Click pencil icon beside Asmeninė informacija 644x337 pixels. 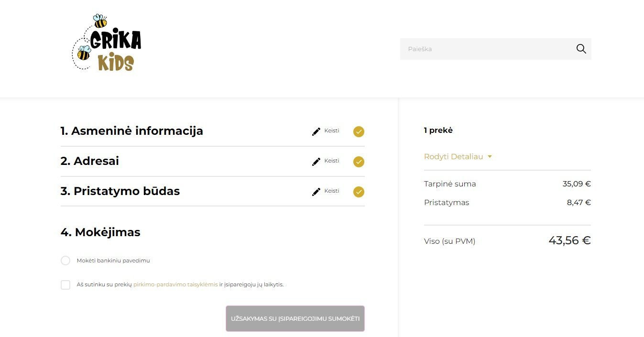[x=316, y=131]
